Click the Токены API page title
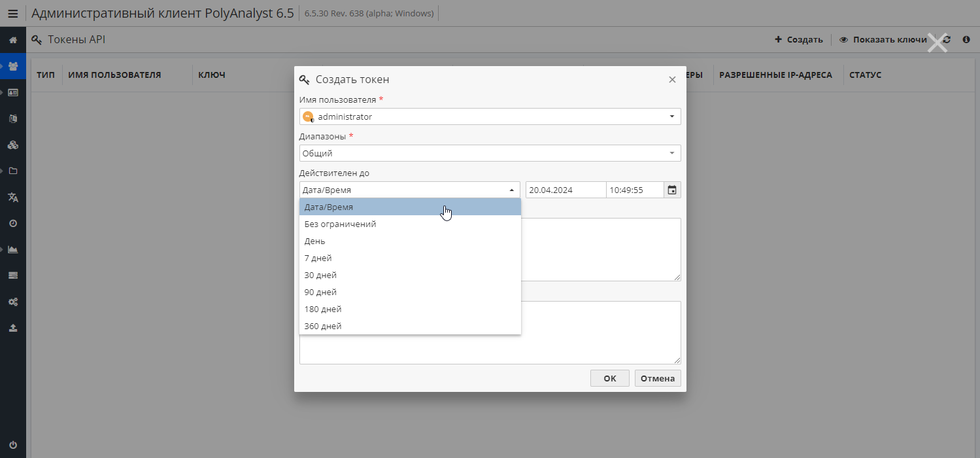Image resolution: width=980 pixels, height=458 pixels. click(x=76, y=40)
